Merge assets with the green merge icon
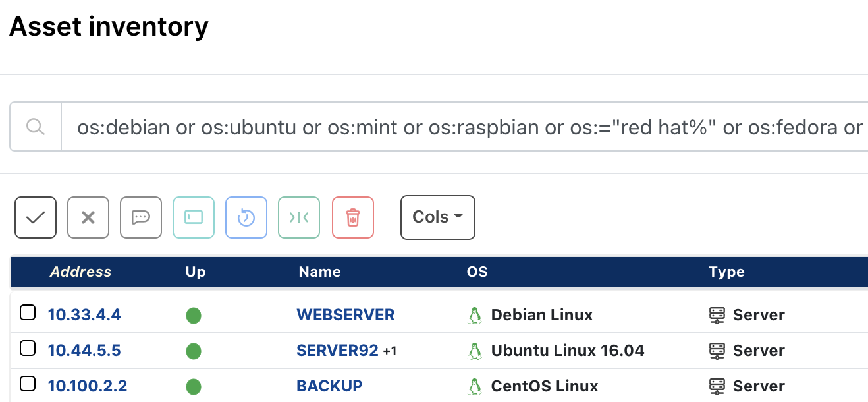Screen dimensions: 868x402 [x=298, y=217]
